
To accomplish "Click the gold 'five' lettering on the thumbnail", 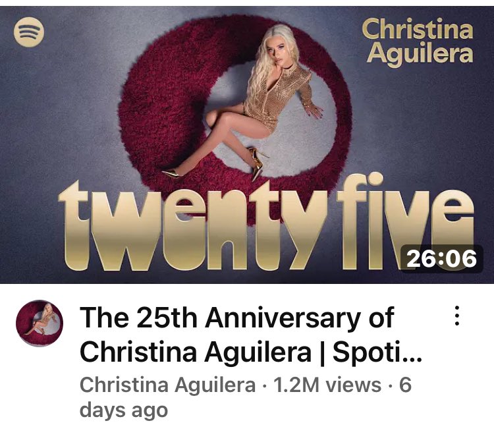I will (x=405, y=221).
